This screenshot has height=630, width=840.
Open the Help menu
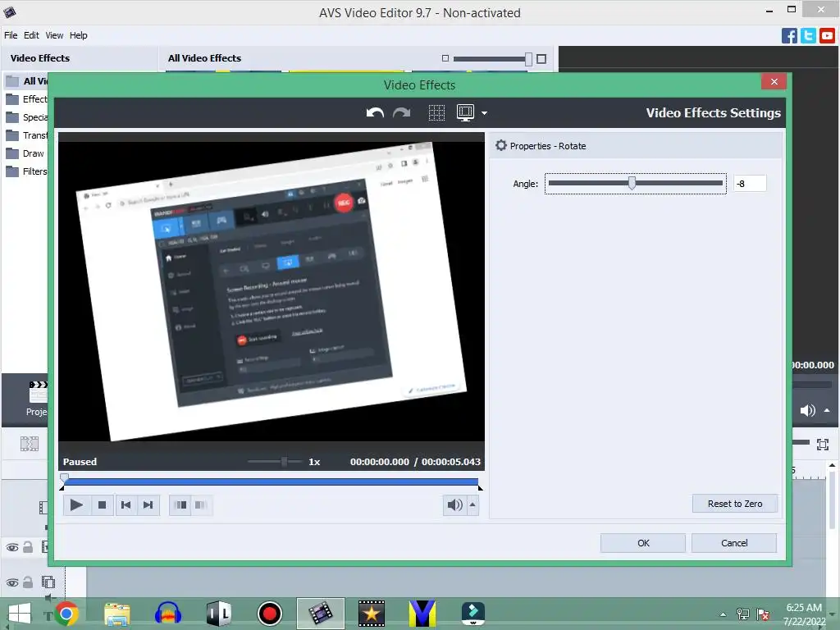click(x=78, y=35)
